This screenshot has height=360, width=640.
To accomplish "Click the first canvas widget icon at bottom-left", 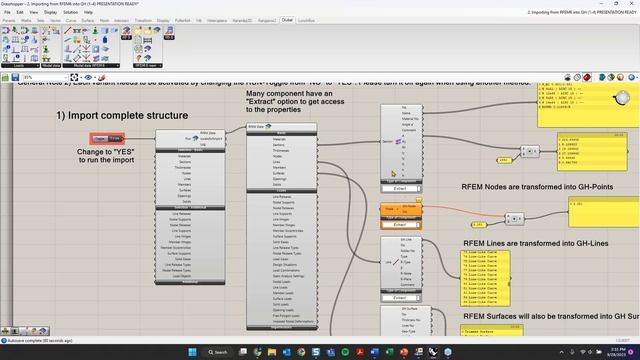I will coord(6,331).
